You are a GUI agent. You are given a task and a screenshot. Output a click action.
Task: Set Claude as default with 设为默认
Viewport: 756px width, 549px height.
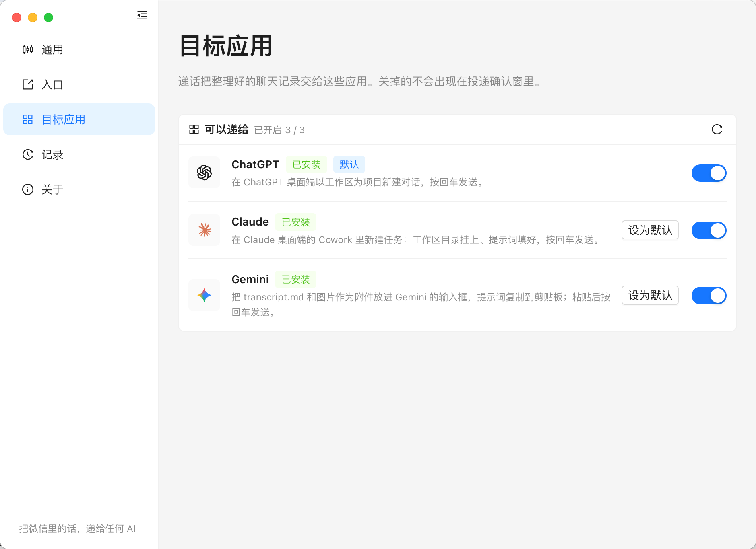(x=650, y=230)
